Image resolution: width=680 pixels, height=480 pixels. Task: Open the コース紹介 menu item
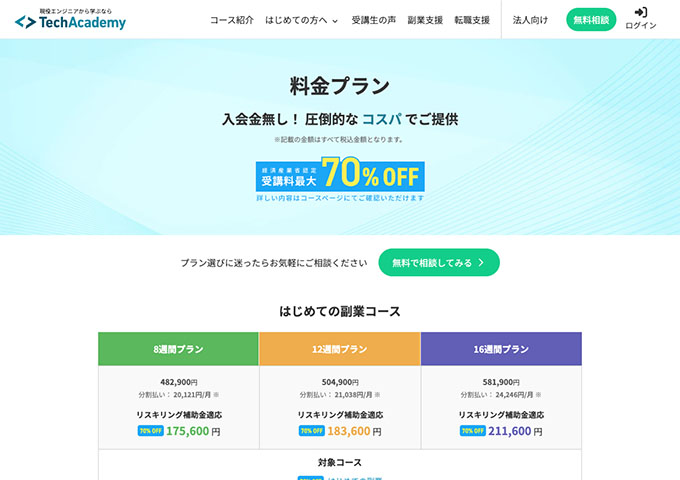pyautogui.click(x=232, y=20)
